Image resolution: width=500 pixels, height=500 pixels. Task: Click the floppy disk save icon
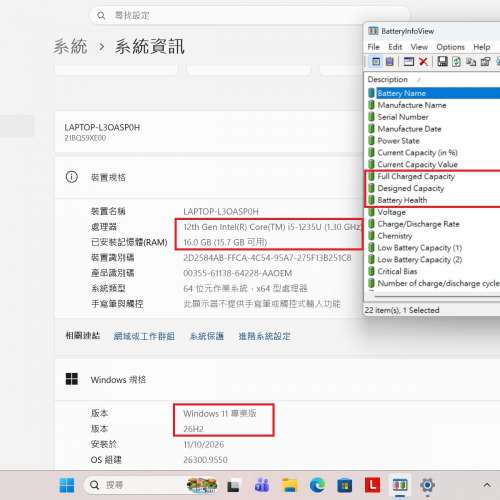pyautogui.click(x=442, y=61)
